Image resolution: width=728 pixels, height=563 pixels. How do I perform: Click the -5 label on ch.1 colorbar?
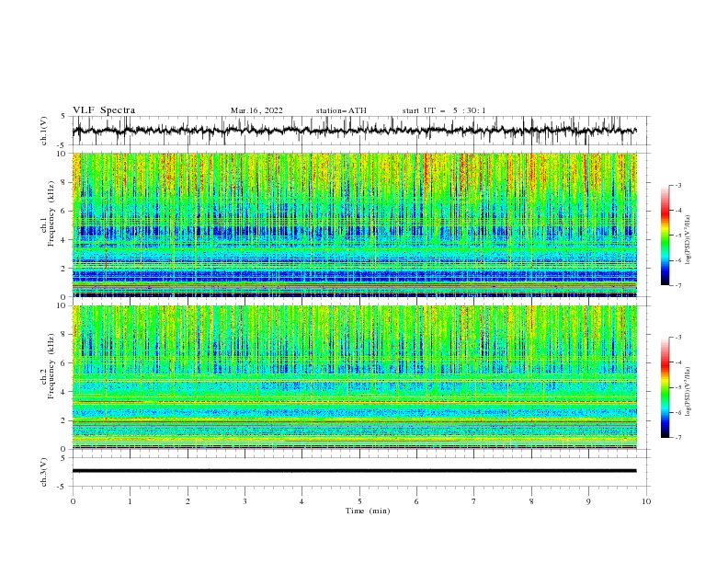678,236
